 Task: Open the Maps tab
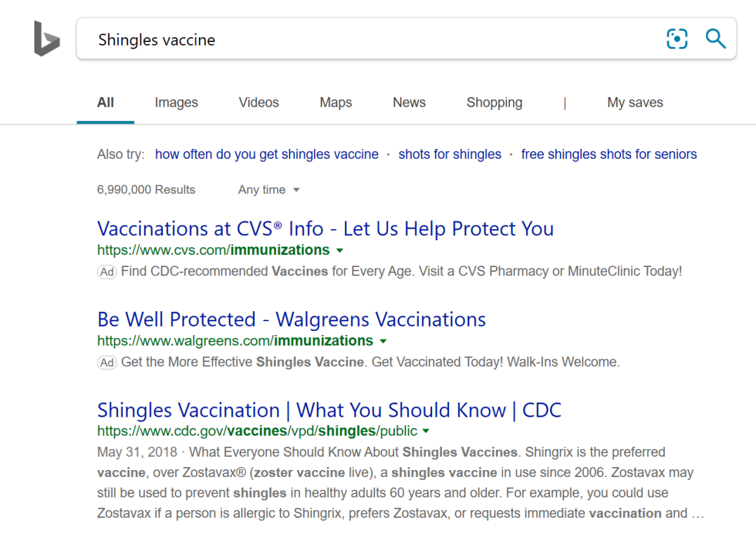[336, 102]
